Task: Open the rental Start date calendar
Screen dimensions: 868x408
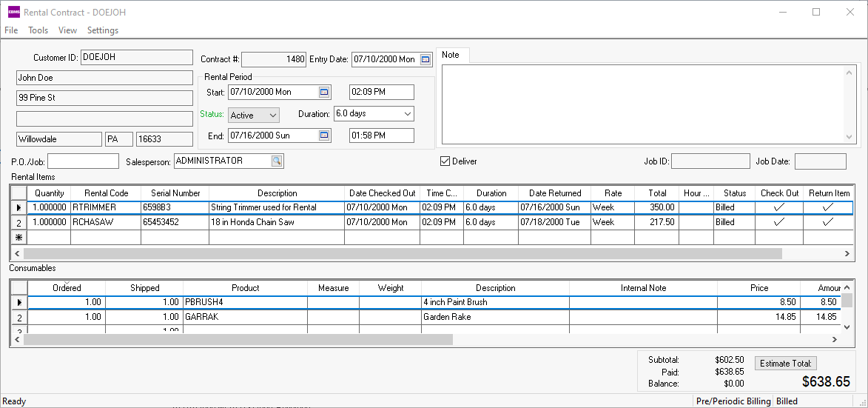Action: 324,92
